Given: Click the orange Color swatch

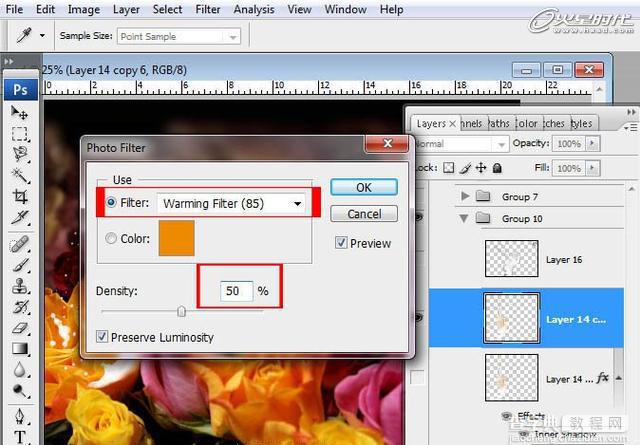Looking at the screenshot, I should click(x=176, y=238).
